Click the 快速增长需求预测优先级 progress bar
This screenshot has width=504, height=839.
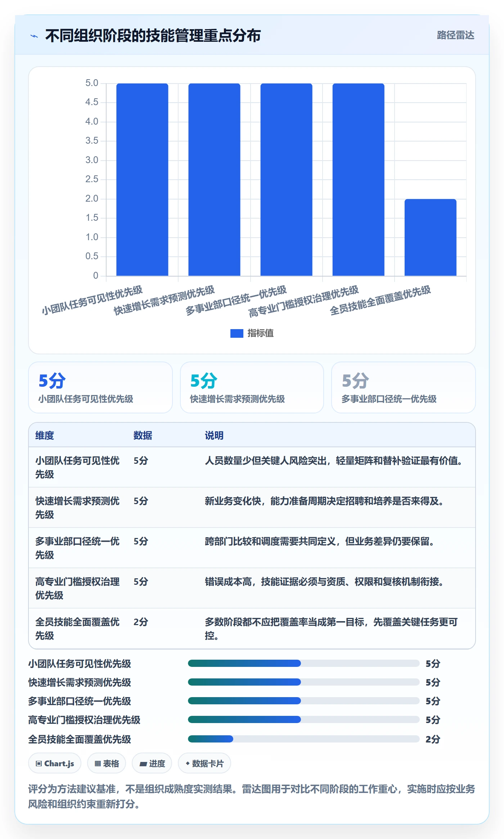(x=303, y=682)
